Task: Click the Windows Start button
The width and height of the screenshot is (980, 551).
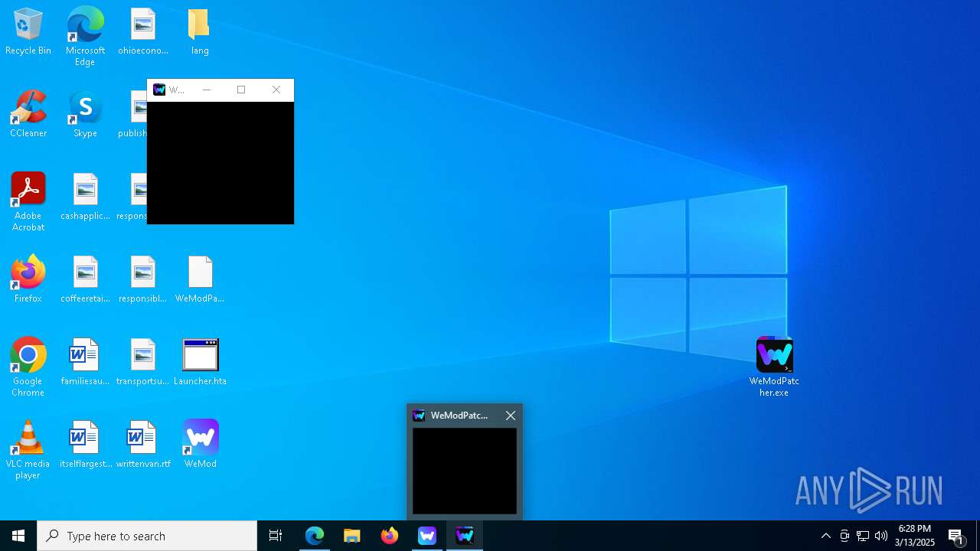Action: 18,536
